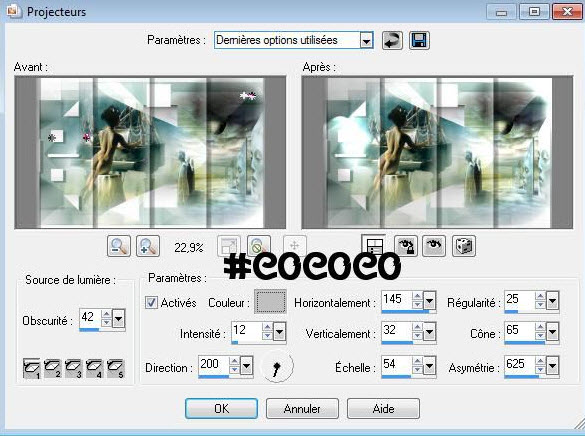Toggle the show/hide previews icon

coord(373,246)
